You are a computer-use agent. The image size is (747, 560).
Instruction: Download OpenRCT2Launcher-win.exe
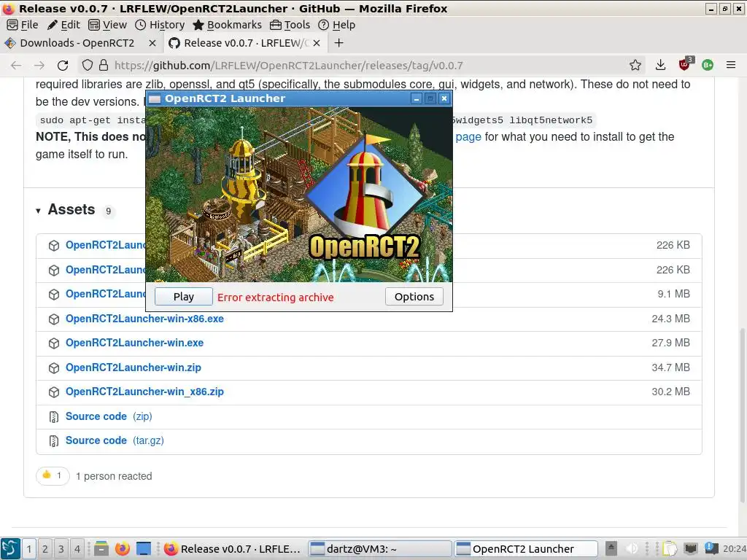134,343
